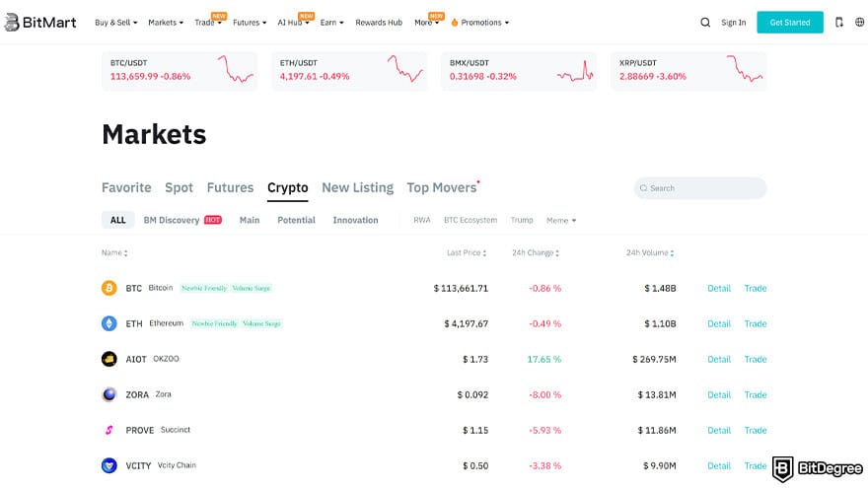Select the Innovation filter
Image resolution: width=868 pixels, height=488 pixels.
355,220
